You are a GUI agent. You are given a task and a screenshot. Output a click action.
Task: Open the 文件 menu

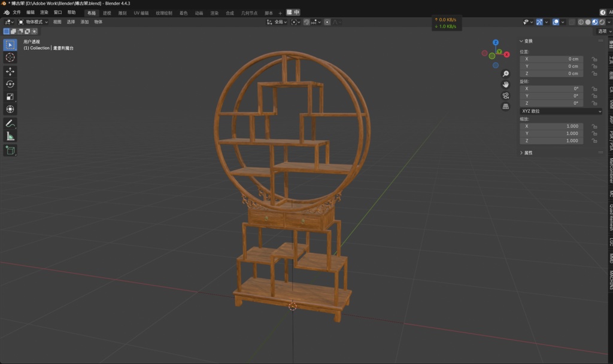click(17, 13)
